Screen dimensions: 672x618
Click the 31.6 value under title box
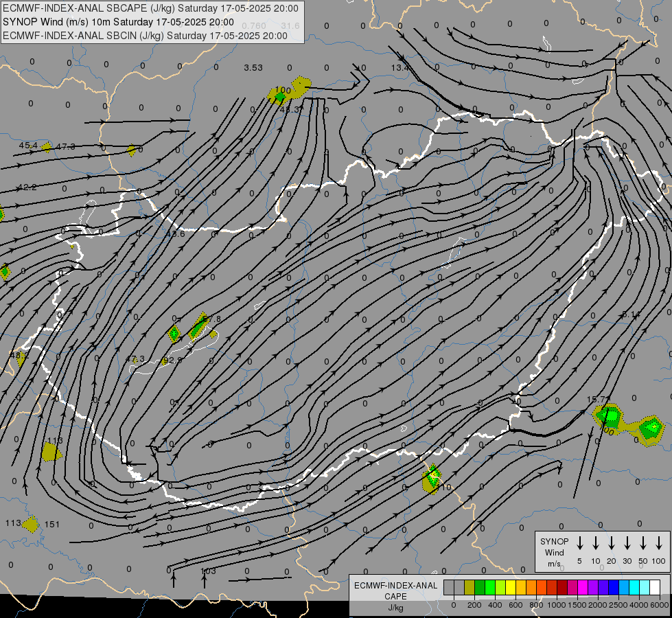tap(290, 25)
